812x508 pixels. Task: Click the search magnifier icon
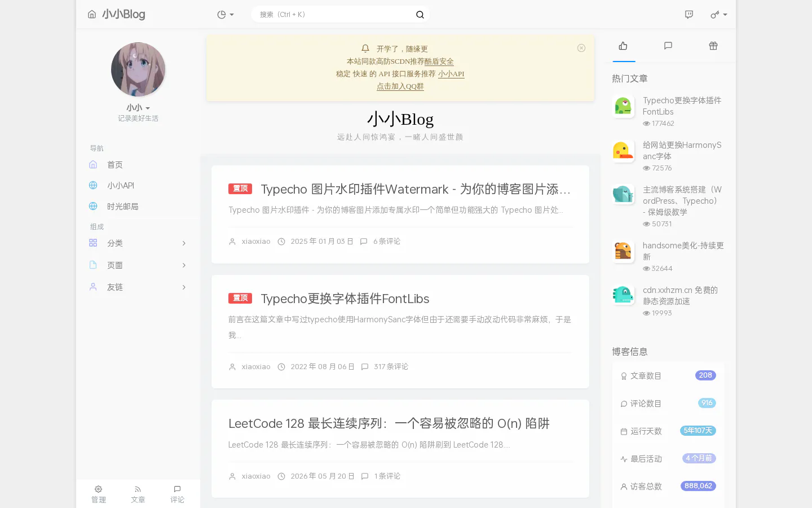point(420,15)
